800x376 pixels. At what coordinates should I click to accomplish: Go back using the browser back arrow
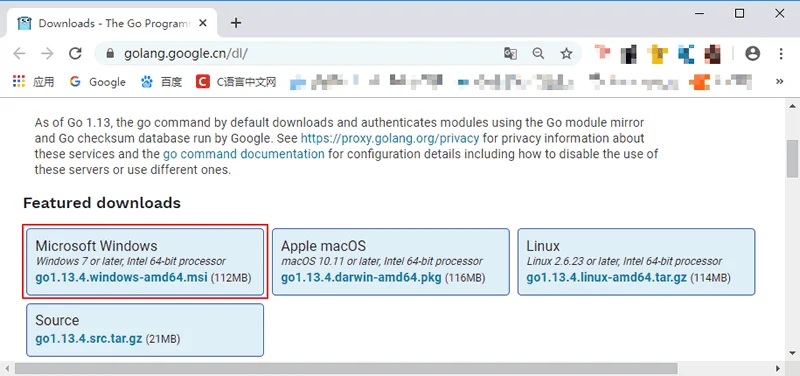click(x=19, y=54)
